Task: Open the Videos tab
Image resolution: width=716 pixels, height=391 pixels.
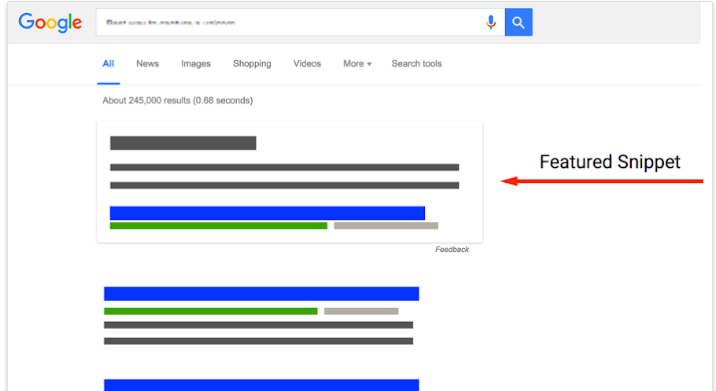Action: pos(307,63)
